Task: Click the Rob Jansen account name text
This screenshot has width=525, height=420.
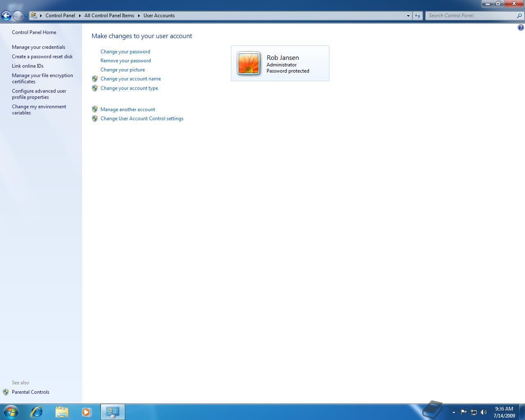Action: click(283, 58)
